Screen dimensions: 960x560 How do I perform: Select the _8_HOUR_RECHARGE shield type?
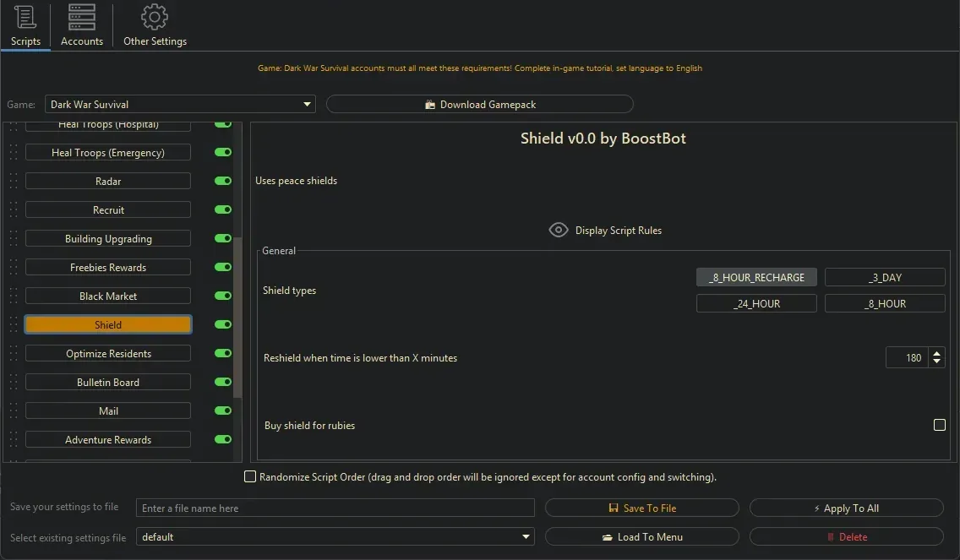click(756, 277)
